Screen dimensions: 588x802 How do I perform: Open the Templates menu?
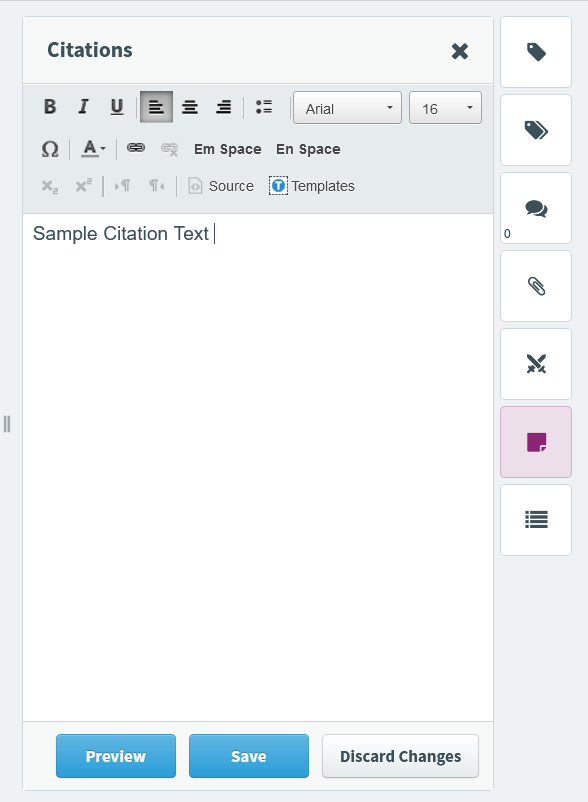pos(312,186)
